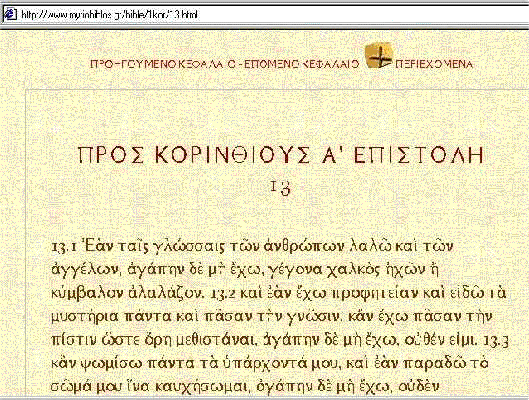Click the golden cross logo icon
This screenshot has width=529, height=400.
(379, 55)
